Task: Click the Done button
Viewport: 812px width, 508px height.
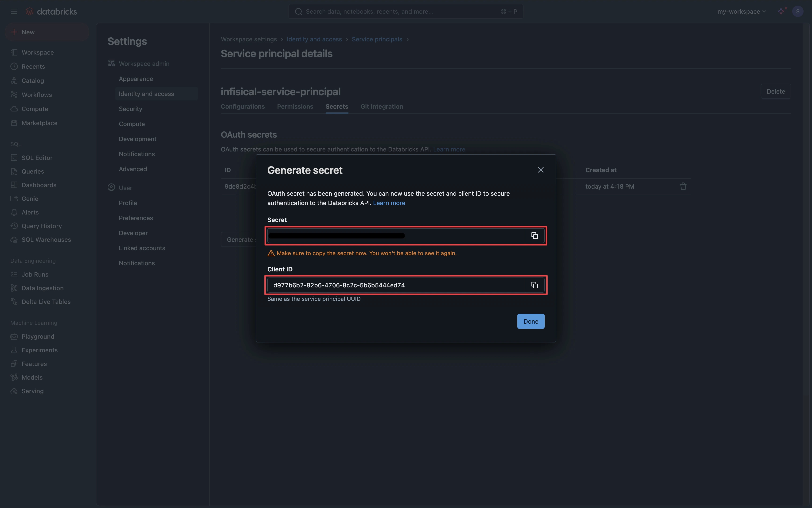Action: pos(531,321)
